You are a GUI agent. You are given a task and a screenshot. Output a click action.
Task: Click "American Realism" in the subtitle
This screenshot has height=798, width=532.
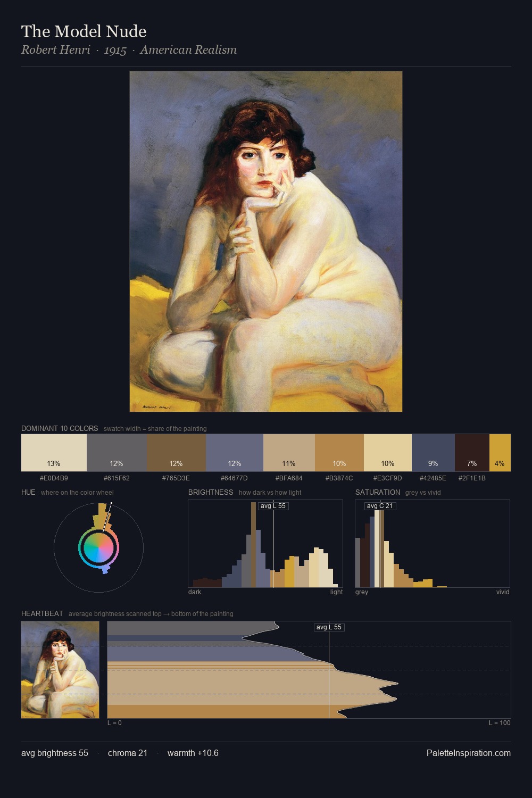tap(188, 50)
